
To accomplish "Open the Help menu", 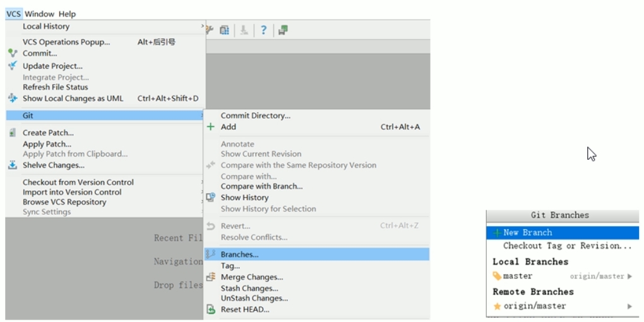I will click(67, 14).
